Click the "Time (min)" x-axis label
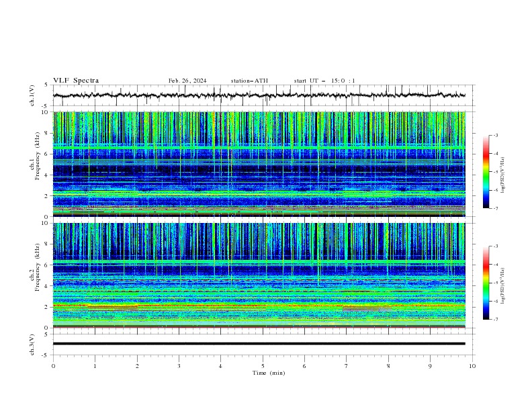 (269, 373)
